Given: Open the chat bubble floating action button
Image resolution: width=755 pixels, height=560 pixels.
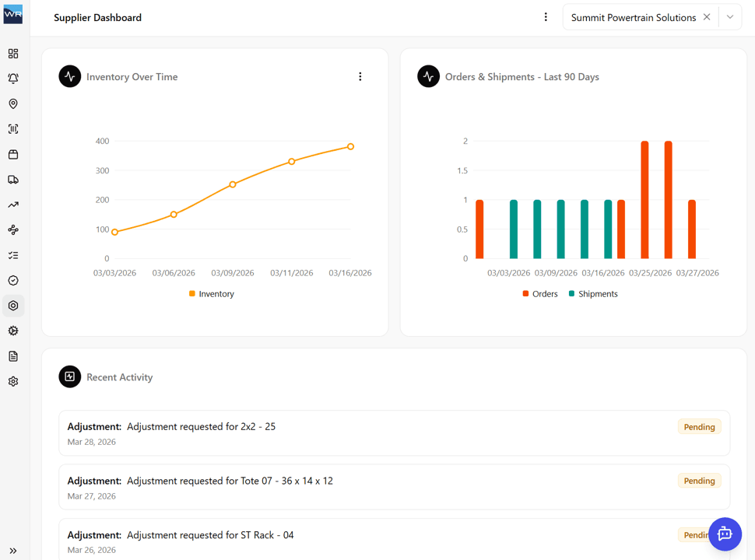Looking at the screenshot, I should click(x=725, y=534).
